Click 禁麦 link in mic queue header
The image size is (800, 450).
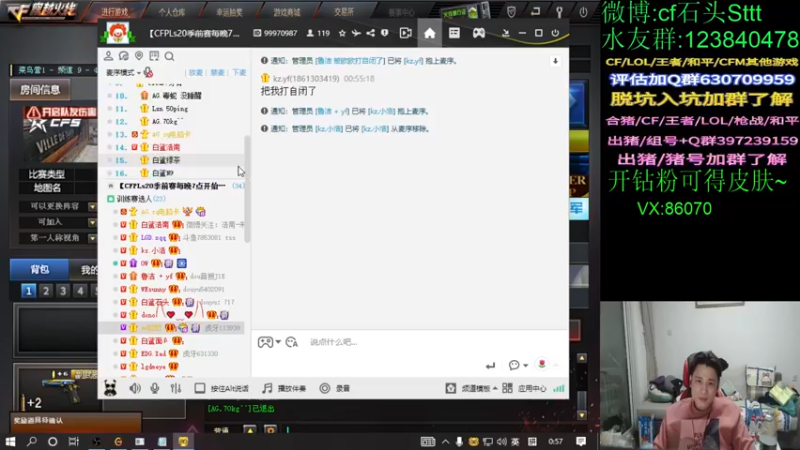click(x=217, y=72)
